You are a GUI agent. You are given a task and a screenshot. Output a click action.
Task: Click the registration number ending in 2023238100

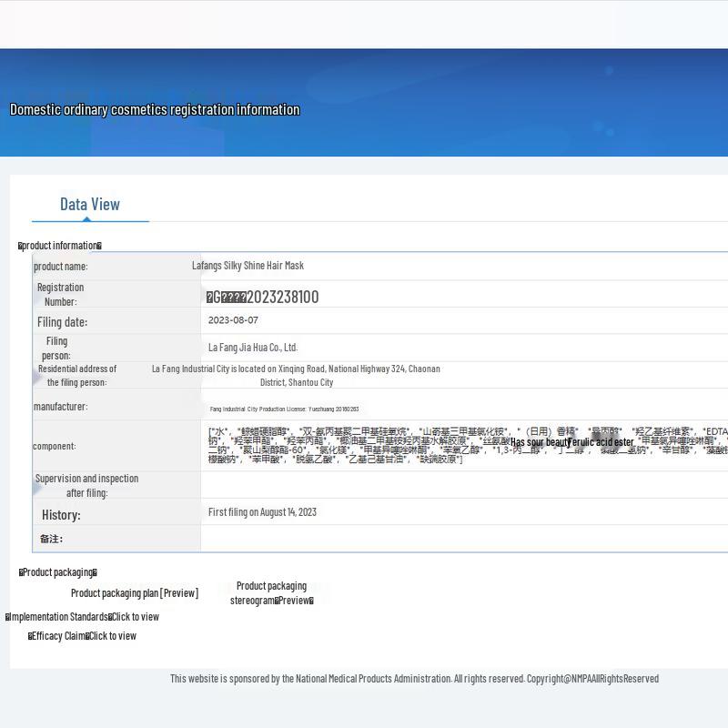[263, 297]
